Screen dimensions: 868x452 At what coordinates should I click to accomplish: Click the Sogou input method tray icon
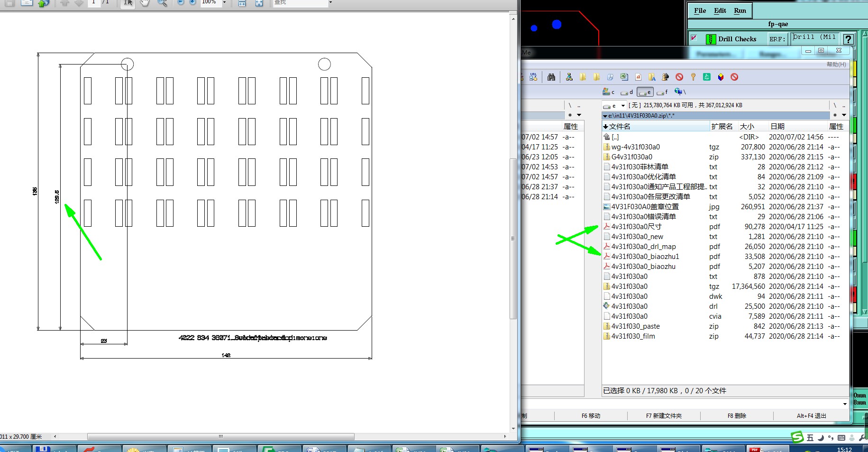798,437
